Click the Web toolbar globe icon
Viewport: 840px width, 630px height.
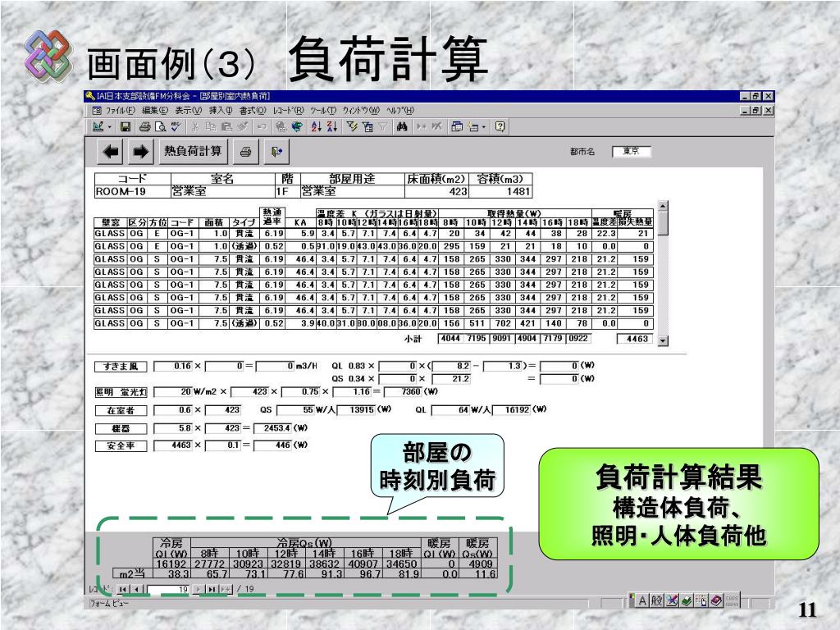297,127
